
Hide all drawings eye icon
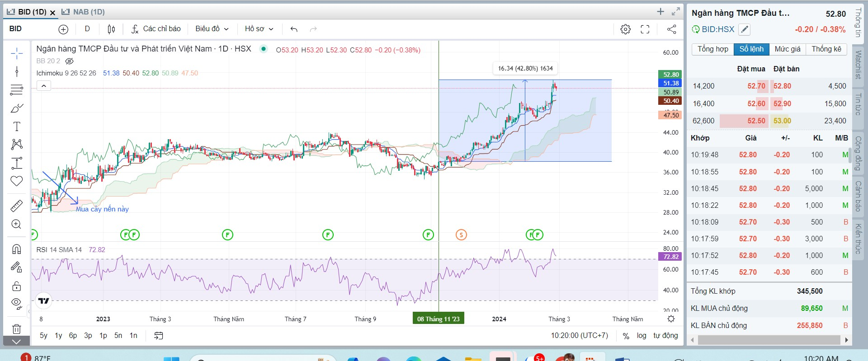pyautogui.click(x=17, y=304)
